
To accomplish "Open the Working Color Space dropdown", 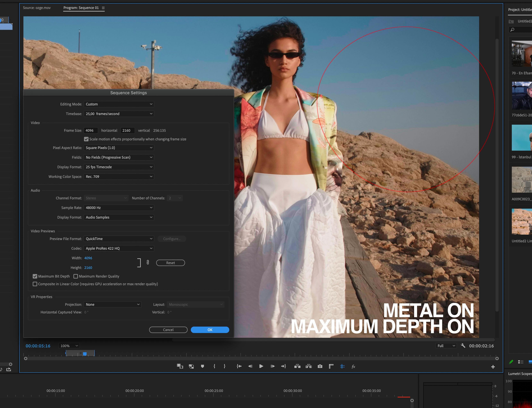I will [119, 177].
